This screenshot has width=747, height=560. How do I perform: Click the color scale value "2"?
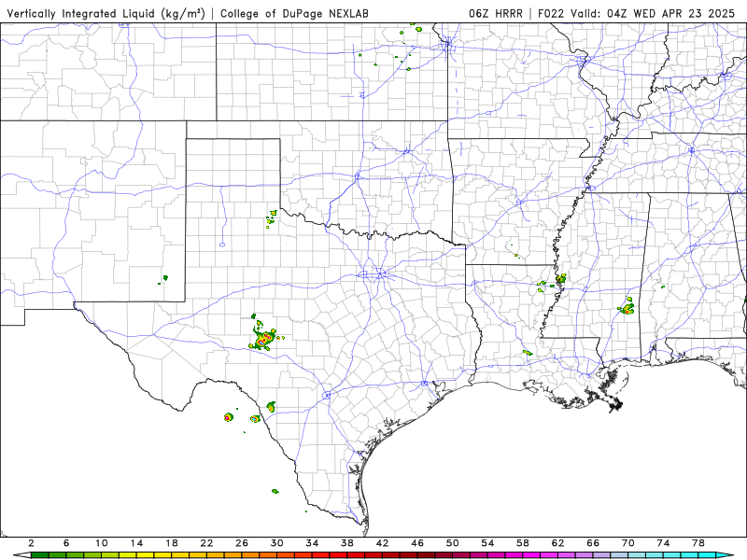[x=31, y=543]
